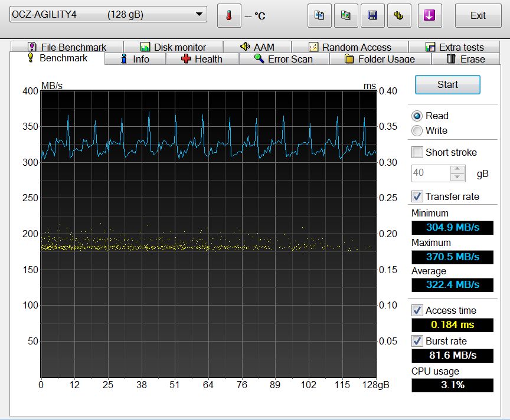Switch to the Error Scan tab
The height and width of the screenshot is (420, 510).
(283, 59)
